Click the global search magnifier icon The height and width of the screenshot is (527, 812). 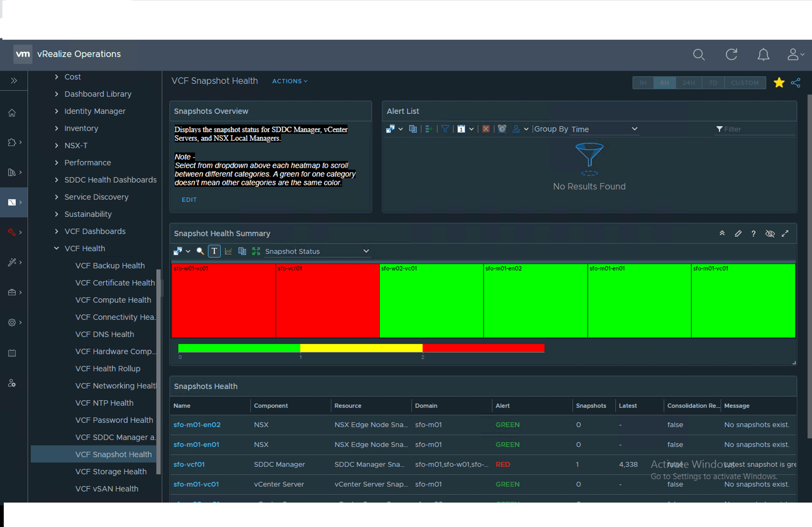[x=698, y=54]
